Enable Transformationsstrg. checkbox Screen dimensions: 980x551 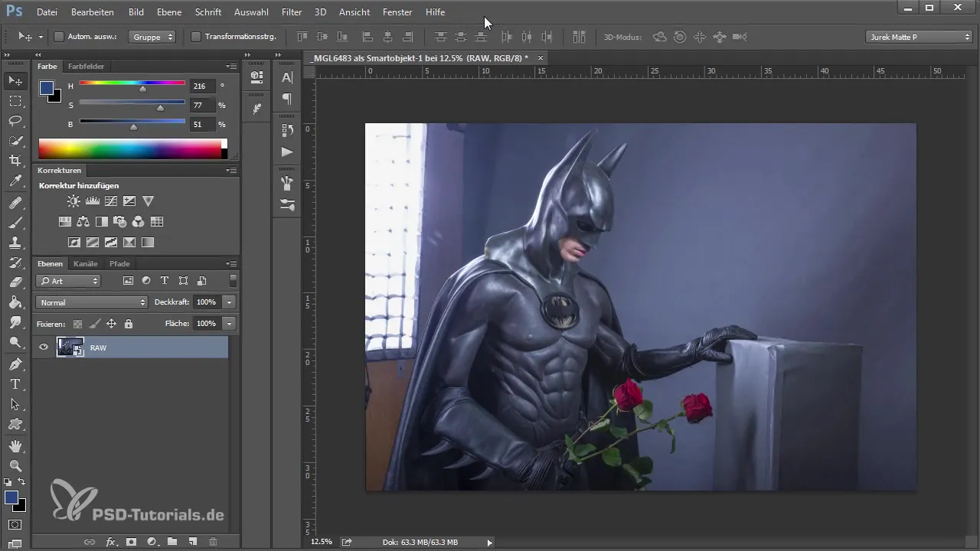(x=195, y=37)
